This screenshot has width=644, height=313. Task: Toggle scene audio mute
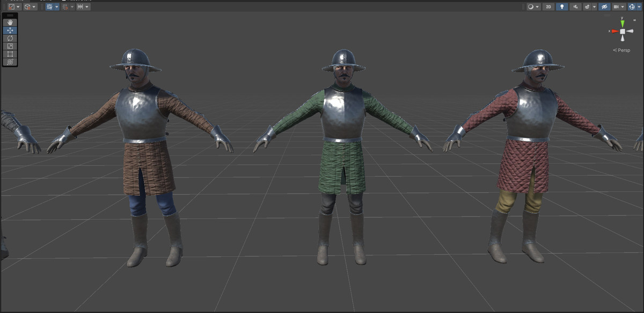576,7
